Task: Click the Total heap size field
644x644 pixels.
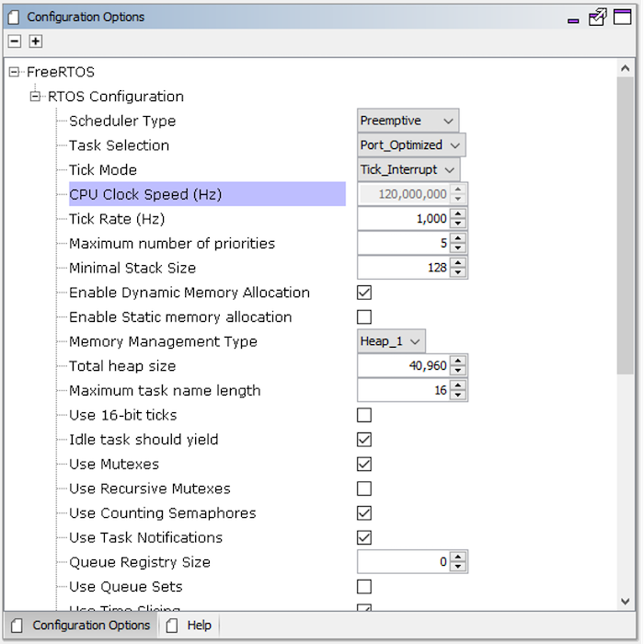Action: point(404,365)
